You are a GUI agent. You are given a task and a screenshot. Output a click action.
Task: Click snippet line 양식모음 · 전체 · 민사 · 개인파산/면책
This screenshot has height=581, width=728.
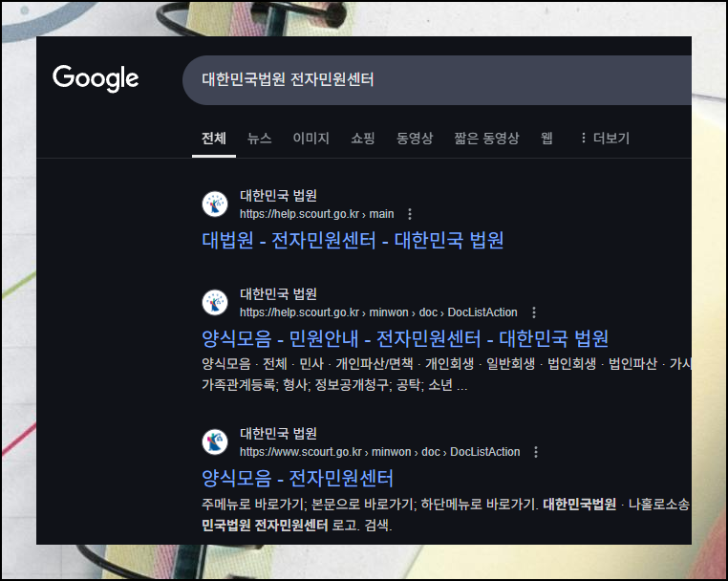(x=308, y=364)
